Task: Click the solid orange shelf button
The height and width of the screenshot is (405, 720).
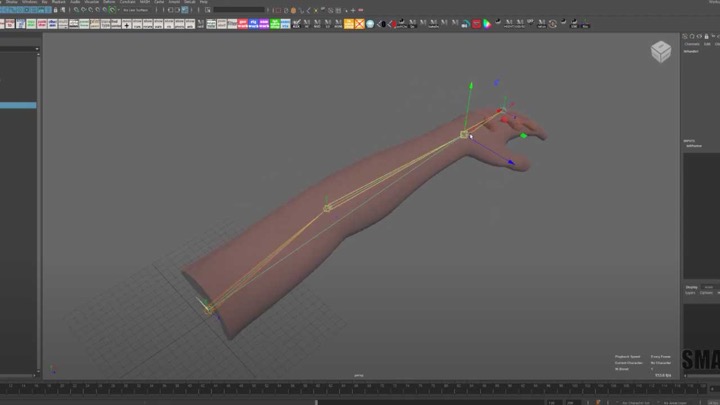Action: tap(349, 24)
